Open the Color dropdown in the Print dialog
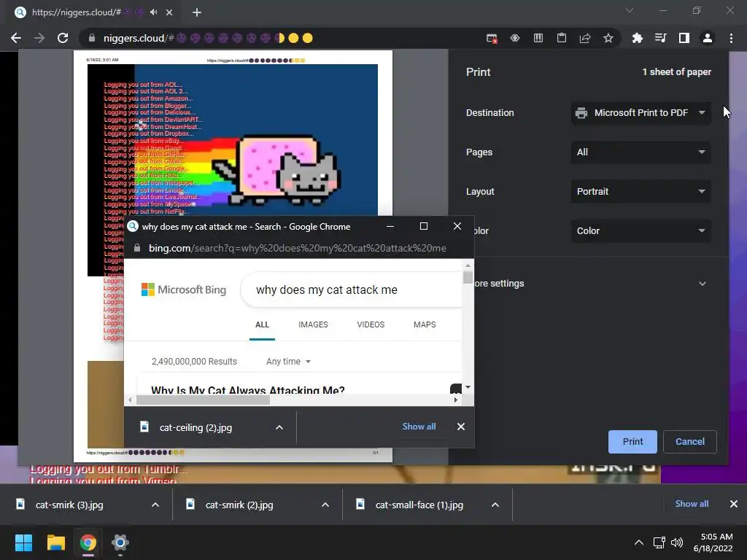Viewport: 747px width, 560px height. [x=640, y=231]
